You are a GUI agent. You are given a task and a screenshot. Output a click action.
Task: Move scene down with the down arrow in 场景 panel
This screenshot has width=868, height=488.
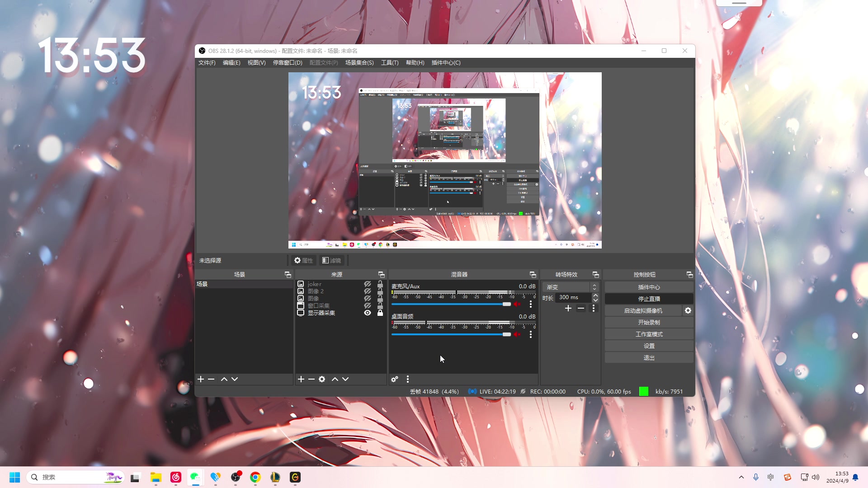pyautogui.click(x=235, y=379)
